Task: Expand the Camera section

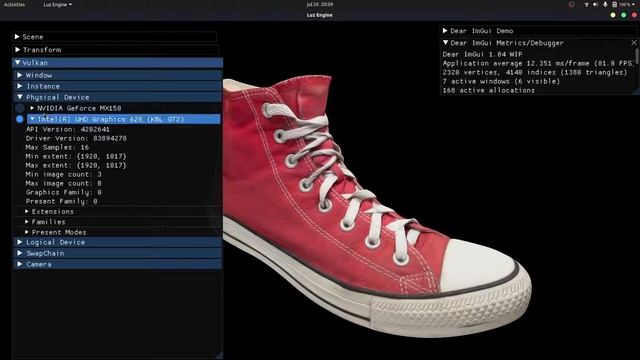Action: [x=118, y=264]
